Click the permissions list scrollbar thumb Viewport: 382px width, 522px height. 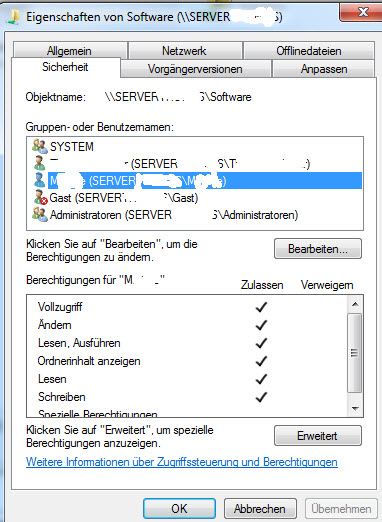point(355,353)
